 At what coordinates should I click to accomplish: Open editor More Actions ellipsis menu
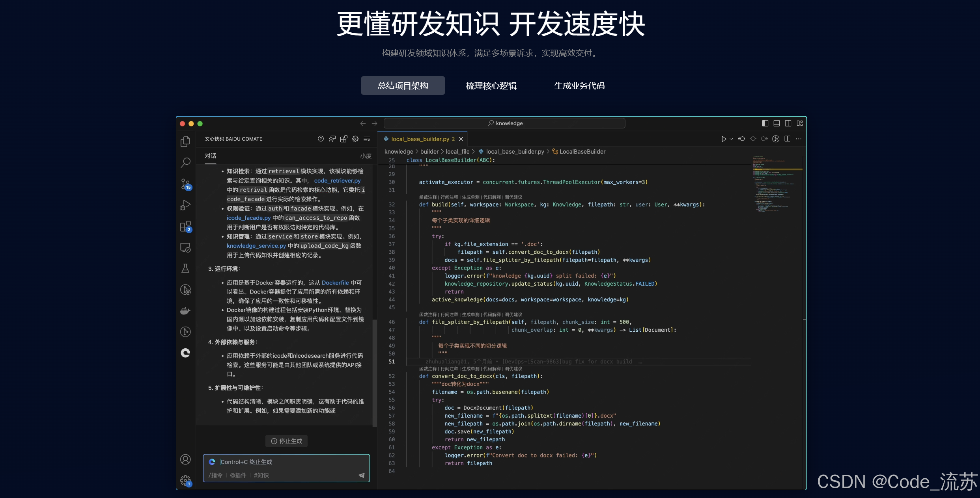tap(799, 139)
